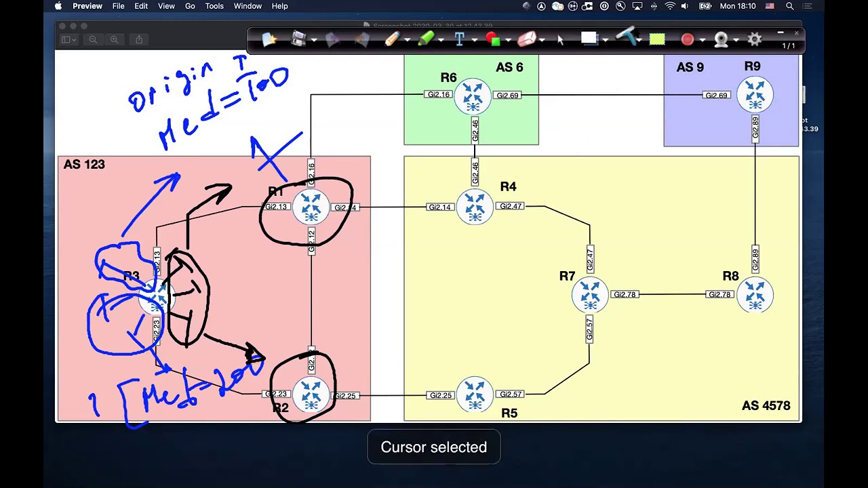Screen dimensions: 868x488
Task: Click the wiper clear-all tool
Action: point(627,37)
